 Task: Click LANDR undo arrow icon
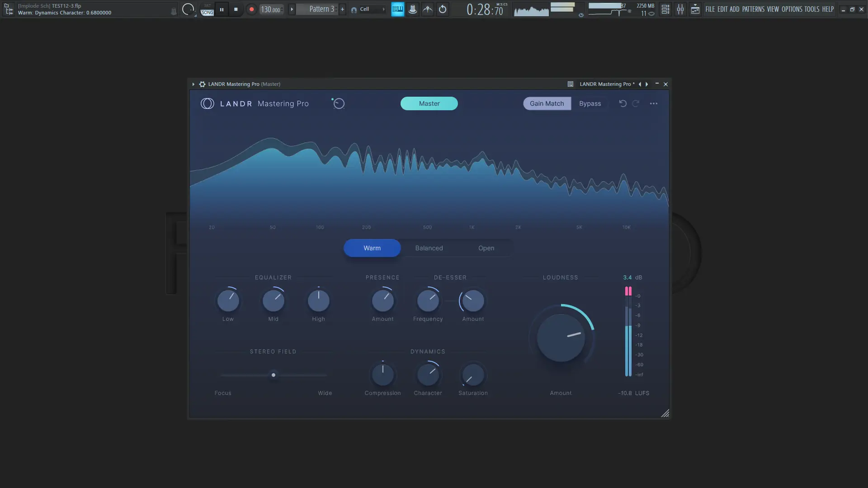click(x=623, y=103)
